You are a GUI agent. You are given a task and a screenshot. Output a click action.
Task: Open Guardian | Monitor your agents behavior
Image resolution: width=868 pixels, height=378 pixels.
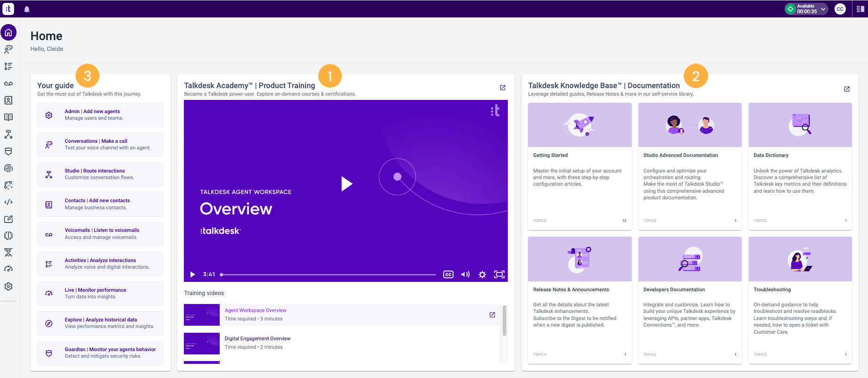point(100,353)
